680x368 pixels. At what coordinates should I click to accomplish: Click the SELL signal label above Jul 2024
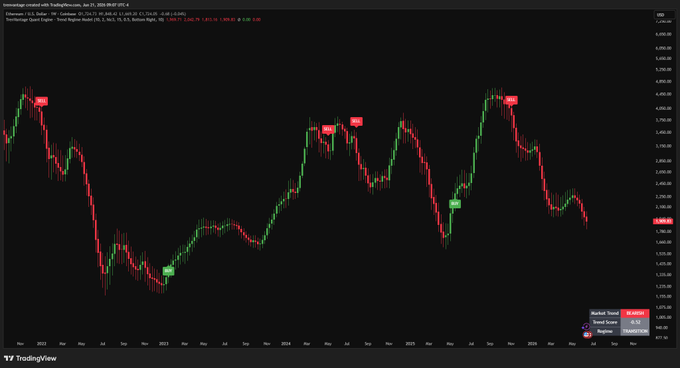(x=356, y=121)
